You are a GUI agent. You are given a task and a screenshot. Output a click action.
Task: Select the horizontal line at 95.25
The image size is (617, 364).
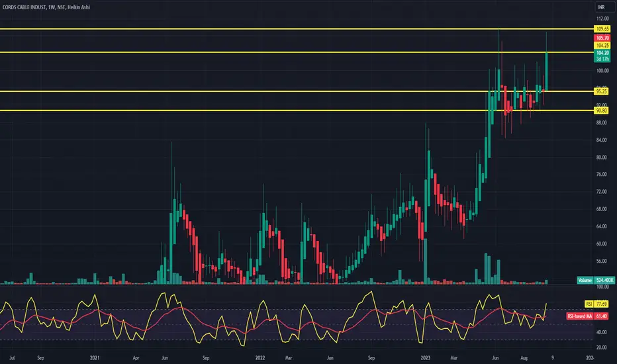pos(295,91)
